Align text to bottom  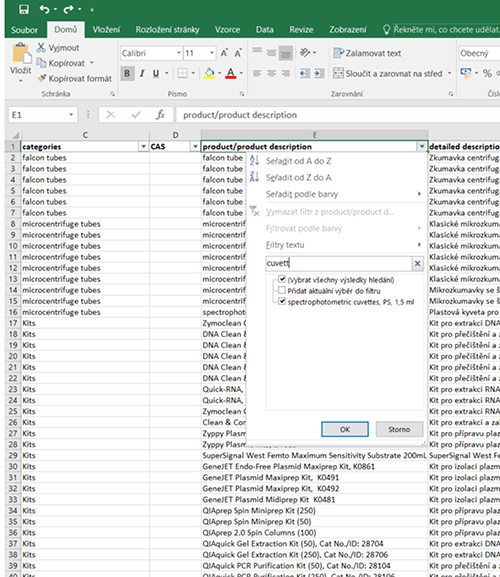tap(286, 53)
